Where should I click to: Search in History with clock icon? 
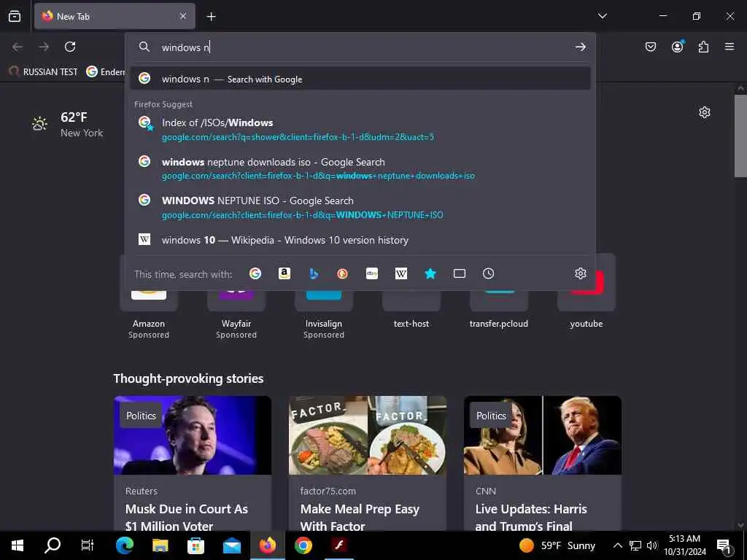tap(488, 274)
